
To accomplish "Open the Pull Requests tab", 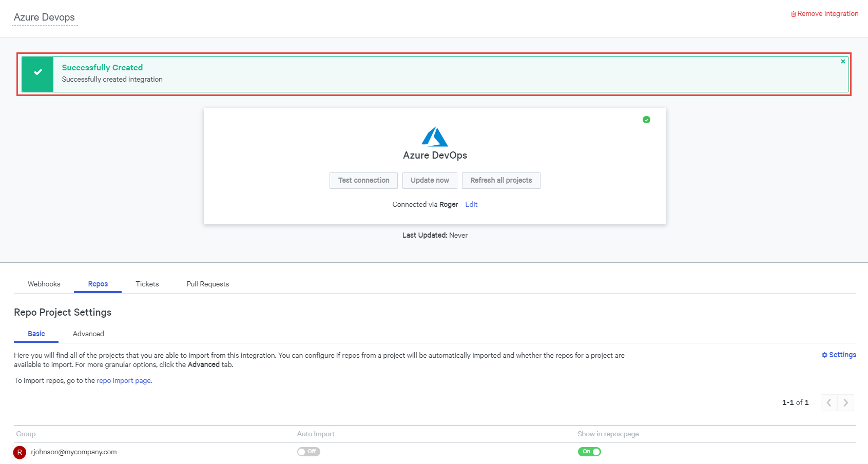I will [x=208, y=284].
